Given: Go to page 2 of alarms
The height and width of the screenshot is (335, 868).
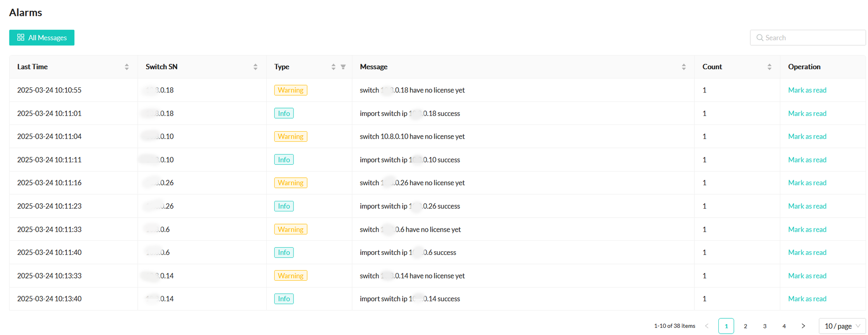Looking at the screenshot, I should pos(745,326).
